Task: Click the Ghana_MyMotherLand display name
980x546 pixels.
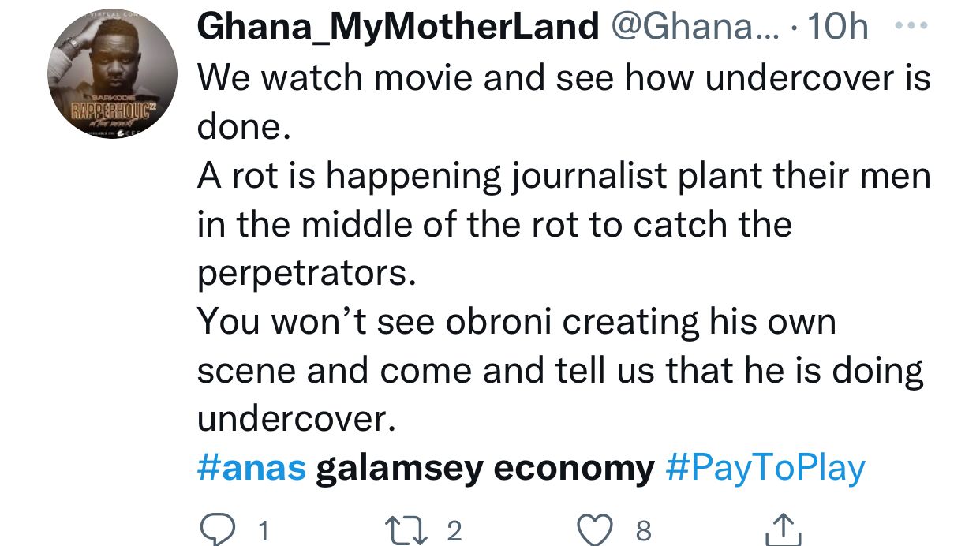Action: coord(398,28)
